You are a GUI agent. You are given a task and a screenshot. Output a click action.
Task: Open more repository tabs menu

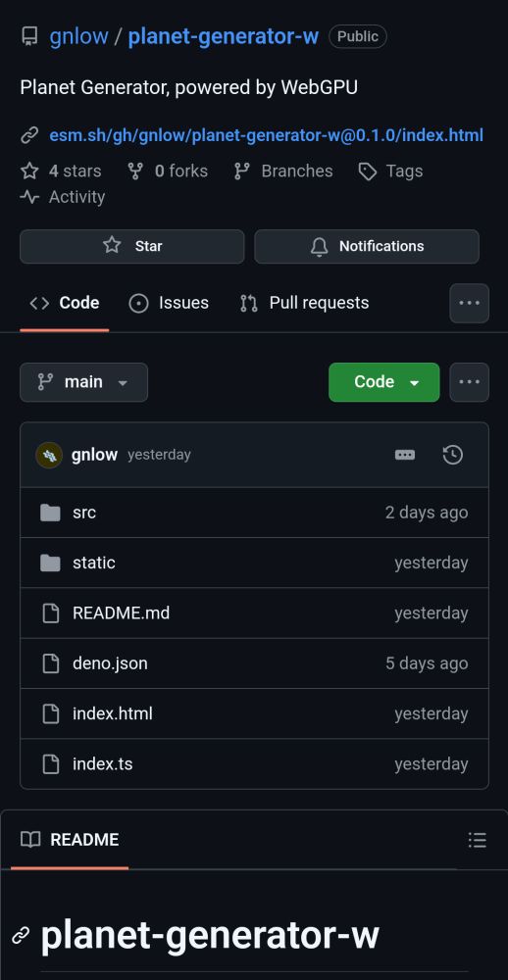469,303
